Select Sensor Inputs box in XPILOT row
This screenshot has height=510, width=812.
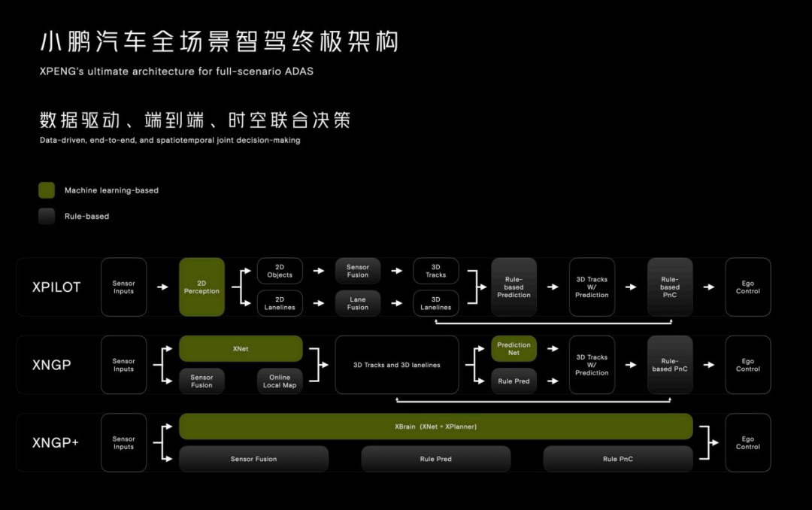click(124, 287)
